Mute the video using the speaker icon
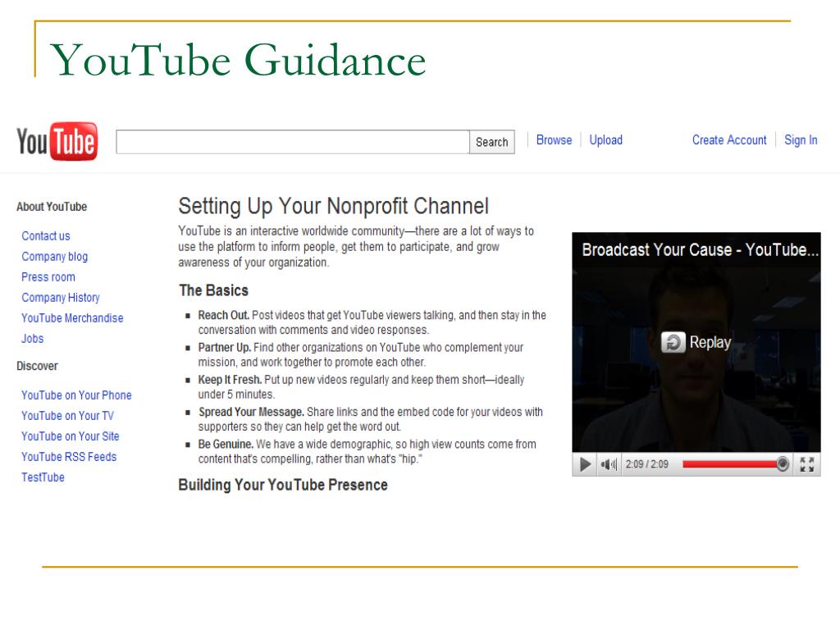This screenshot has width=840, height=630. pos(609,464)
